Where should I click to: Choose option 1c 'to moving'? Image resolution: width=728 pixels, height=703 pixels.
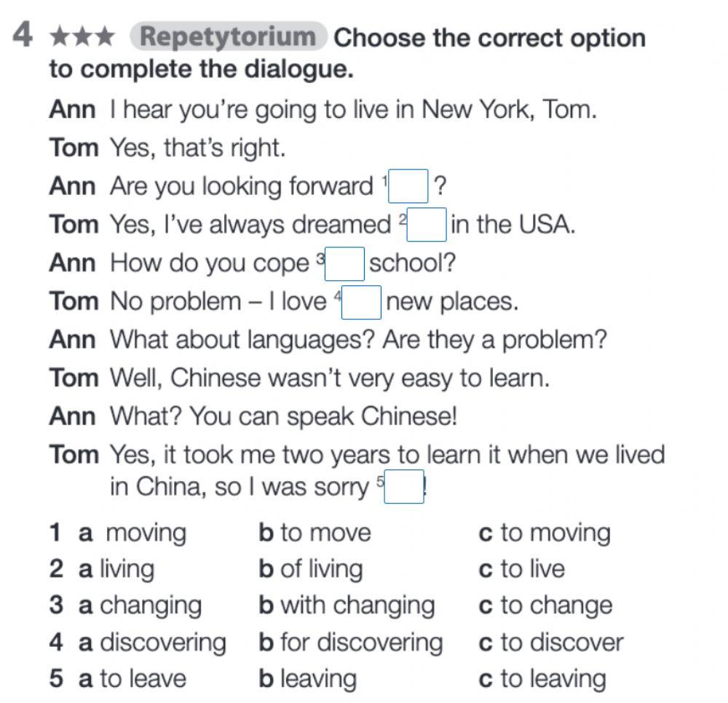[555, 533]
